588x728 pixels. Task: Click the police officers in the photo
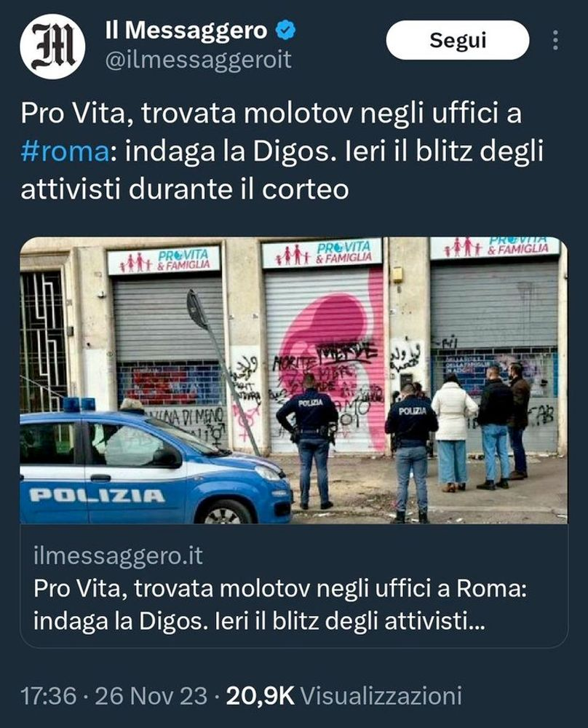click(x=357, y=446)
